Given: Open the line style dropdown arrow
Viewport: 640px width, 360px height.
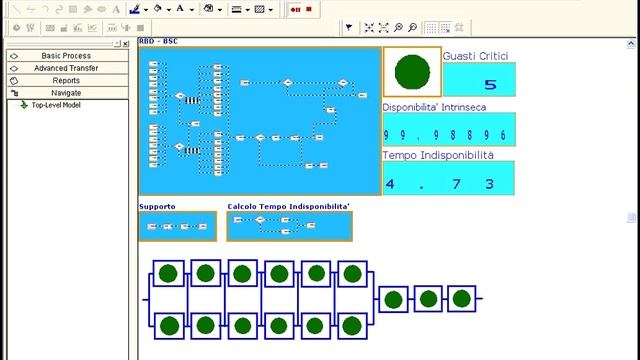Looking at the screenshot, I should click(247, 10).
